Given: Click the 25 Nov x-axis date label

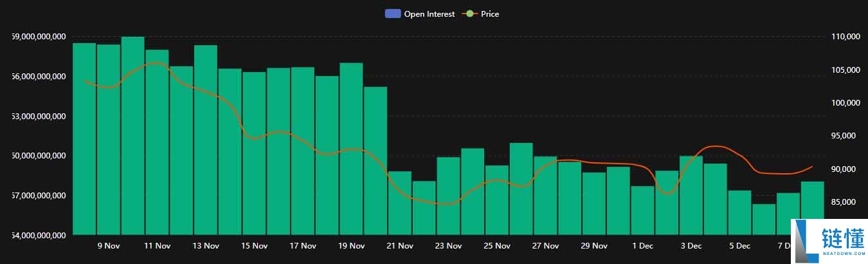Looking at the screenshot, I should (497, 246).
